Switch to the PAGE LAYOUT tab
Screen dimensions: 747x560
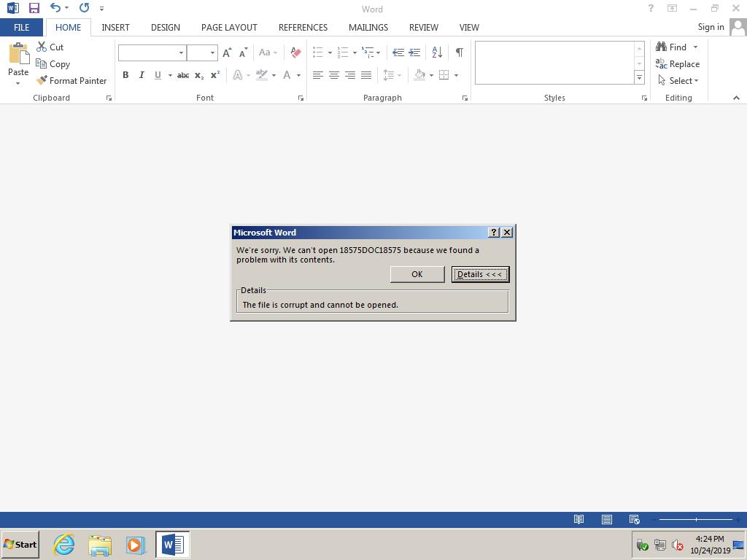(x=229, y=27)
